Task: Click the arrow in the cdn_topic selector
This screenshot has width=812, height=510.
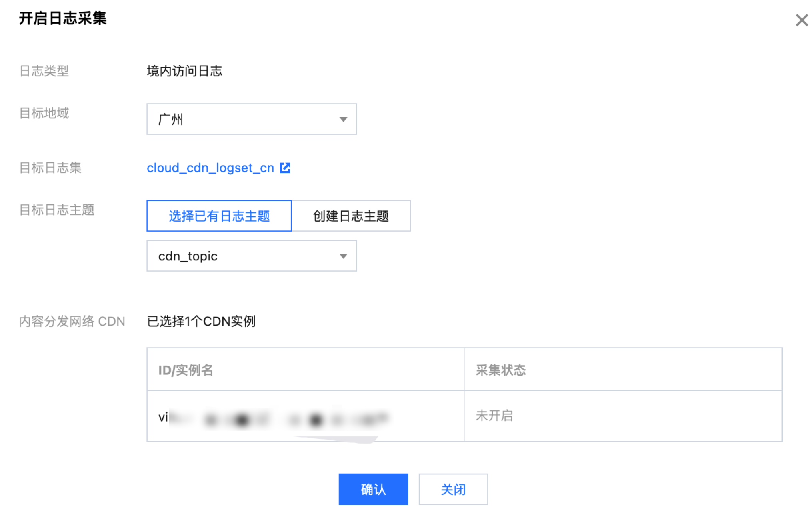Action: (x=343, y=256)
